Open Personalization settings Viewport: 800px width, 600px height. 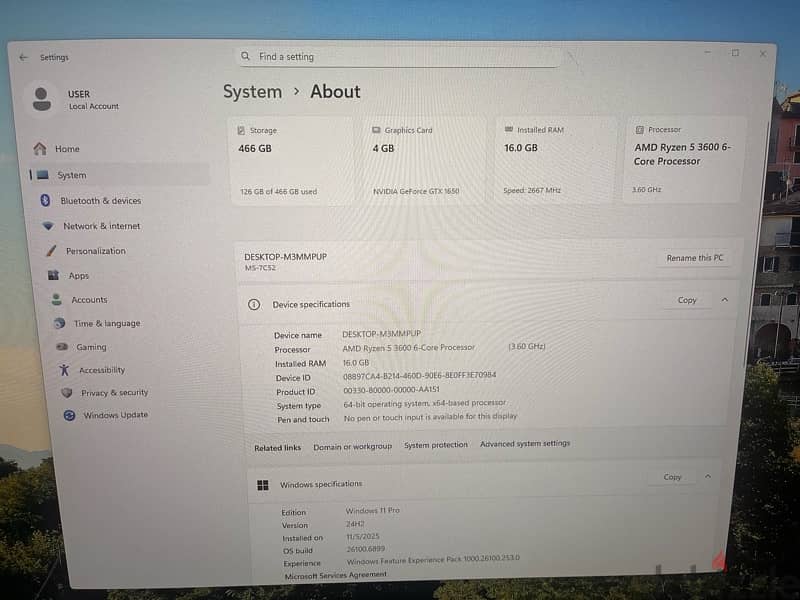point(96,251)
